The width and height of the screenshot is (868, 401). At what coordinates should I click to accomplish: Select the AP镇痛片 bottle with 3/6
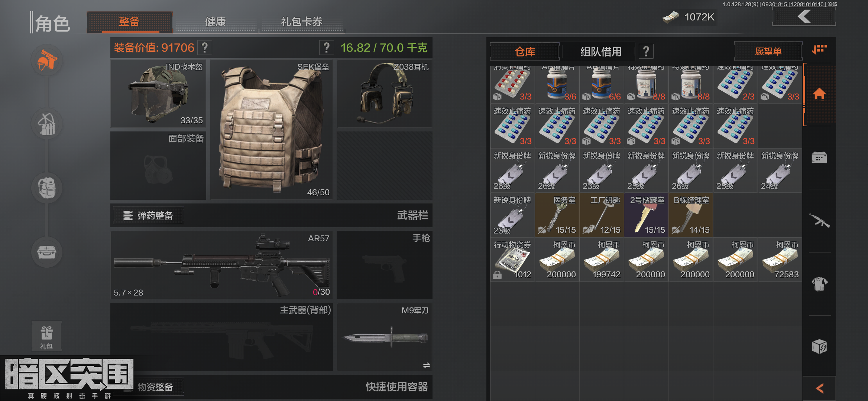coord(557,84)
